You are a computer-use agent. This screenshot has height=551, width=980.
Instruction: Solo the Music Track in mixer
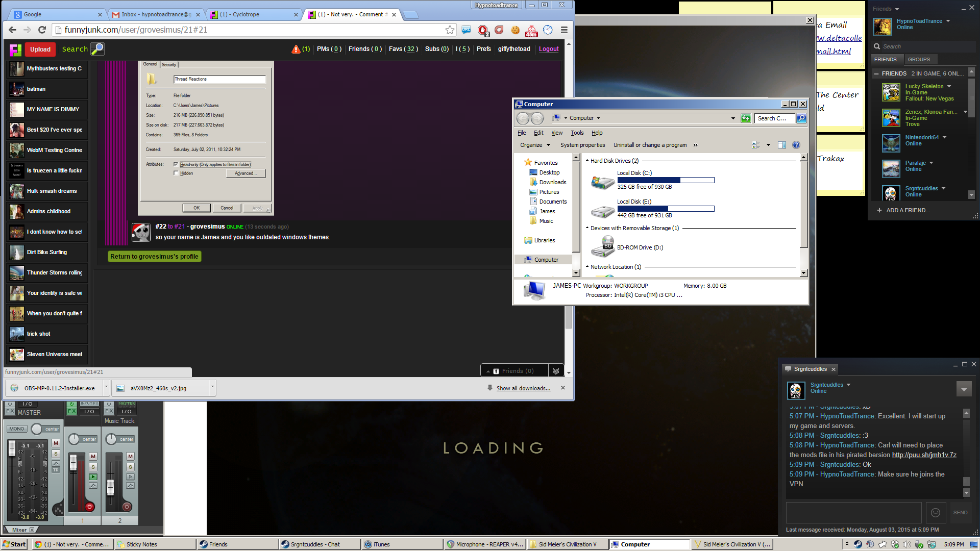130,467
